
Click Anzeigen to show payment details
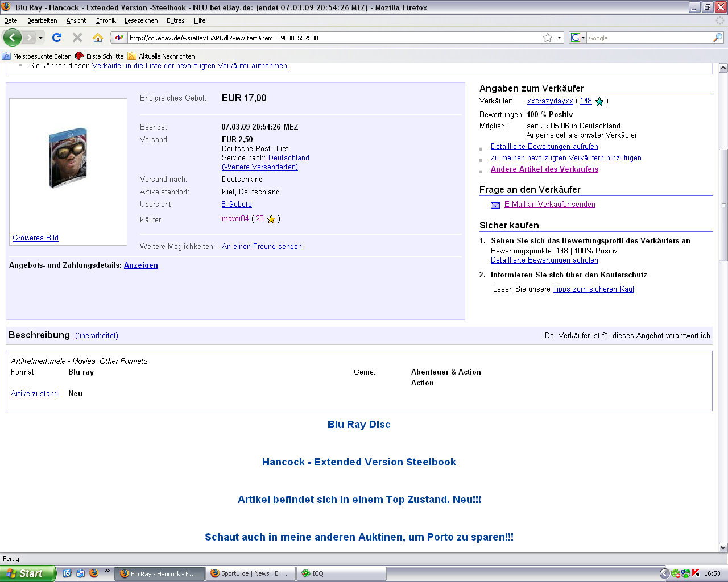pyautogui.click(x=141, y=265)
